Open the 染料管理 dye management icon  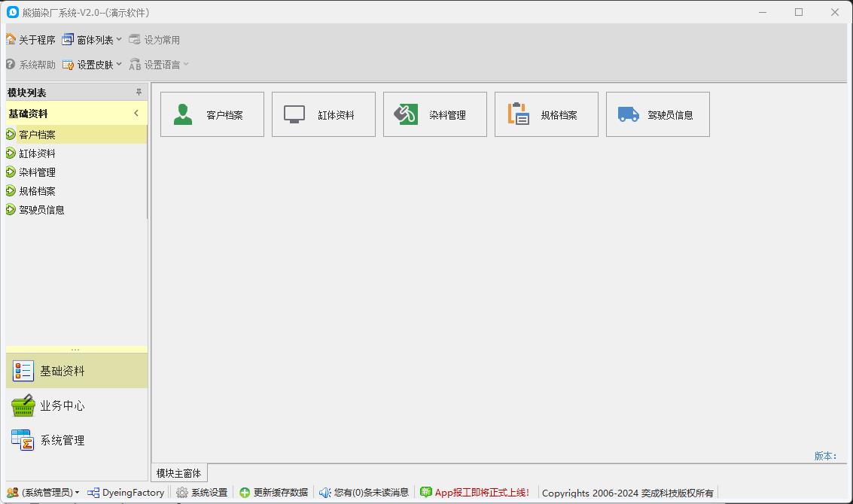coord(434,114)
